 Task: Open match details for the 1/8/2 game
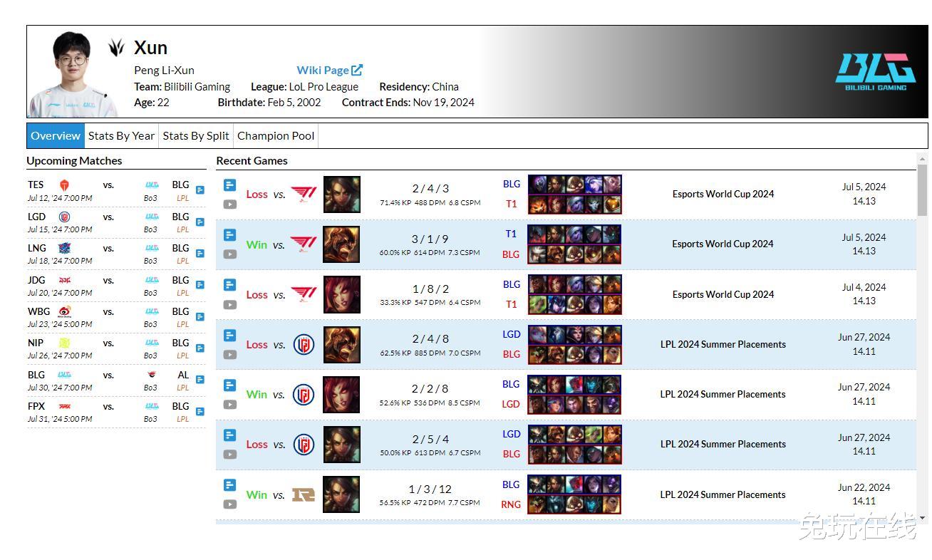[229, 285]
